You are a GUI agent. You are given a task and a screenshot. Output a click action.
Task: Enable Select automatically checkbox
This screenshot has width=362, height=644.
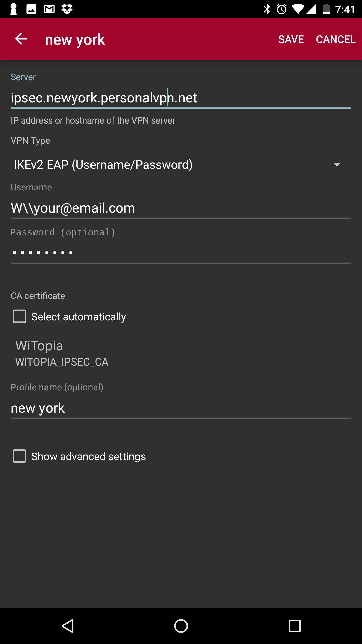20,316
